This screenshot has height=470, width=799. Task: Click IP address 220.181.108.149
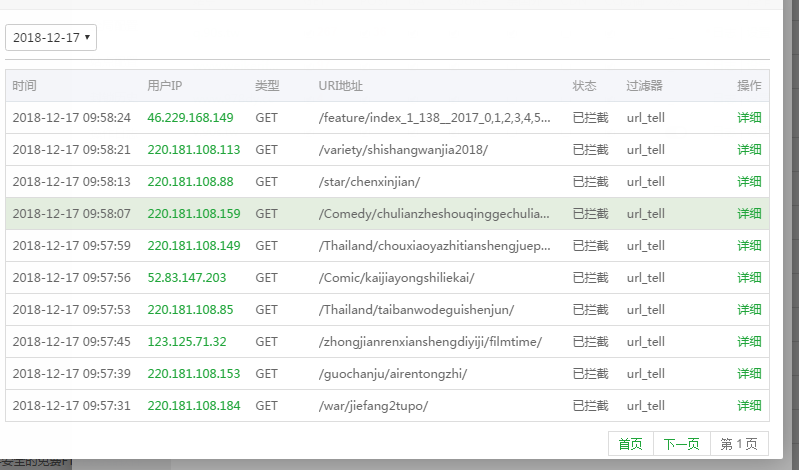pos(194,246)
